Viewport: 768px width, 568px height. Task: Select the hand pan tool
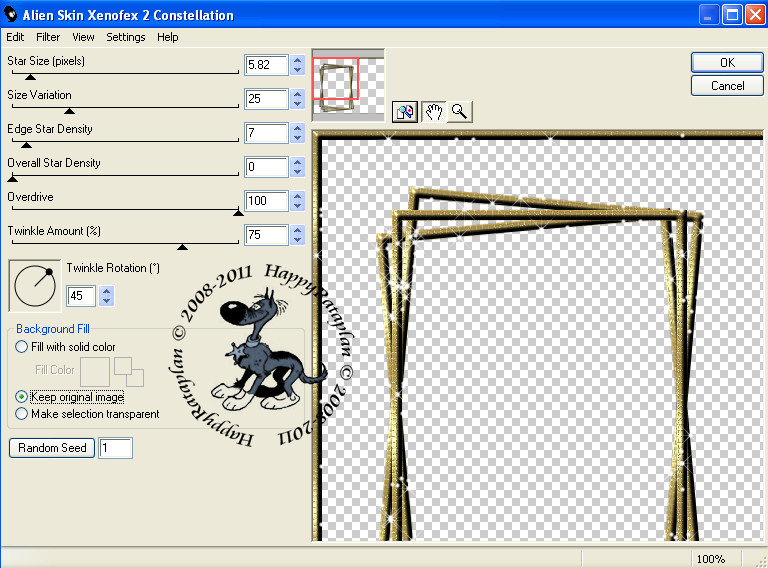(433, 112)
